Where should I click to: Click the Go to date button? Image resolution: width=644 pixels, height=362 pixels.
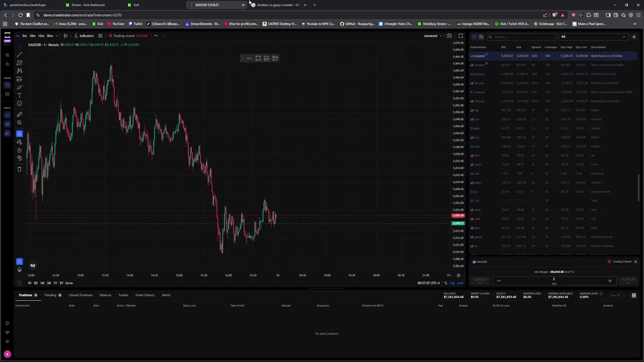[69, 283]
